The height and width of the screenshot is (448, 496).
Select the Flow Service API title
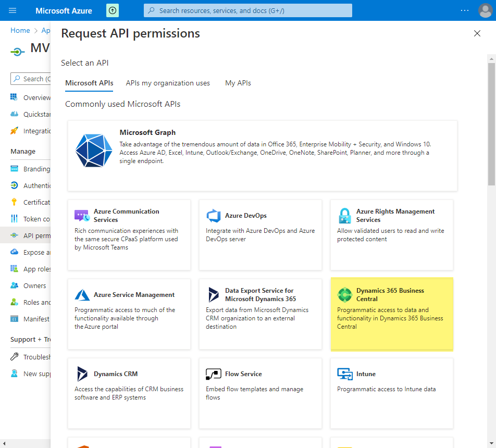coord(244,374)
